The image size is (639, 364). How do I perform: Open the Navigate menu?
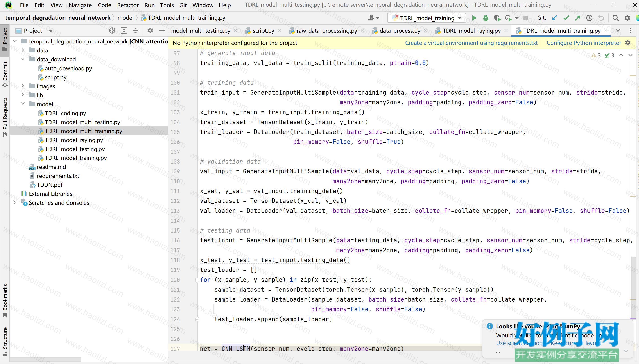click(80, 5)
